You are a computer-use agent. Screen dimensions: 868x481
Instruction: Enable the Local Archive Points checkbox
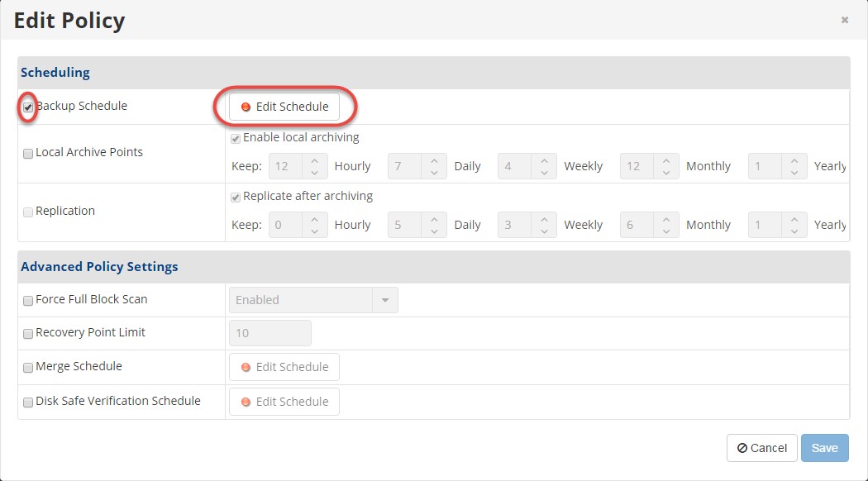pyautogui.click(x=27, y=154)
